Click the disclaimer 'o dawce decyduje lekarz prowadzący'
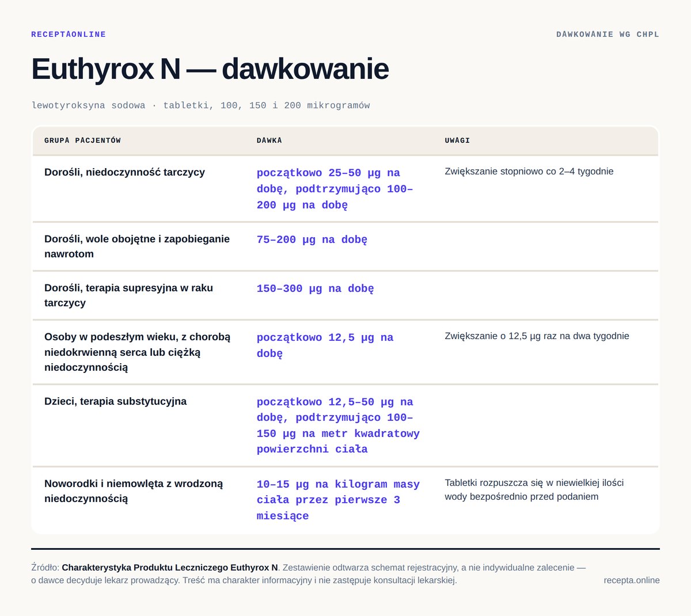The height and width of the screenshot is (616, 691). tap(104, 580)
